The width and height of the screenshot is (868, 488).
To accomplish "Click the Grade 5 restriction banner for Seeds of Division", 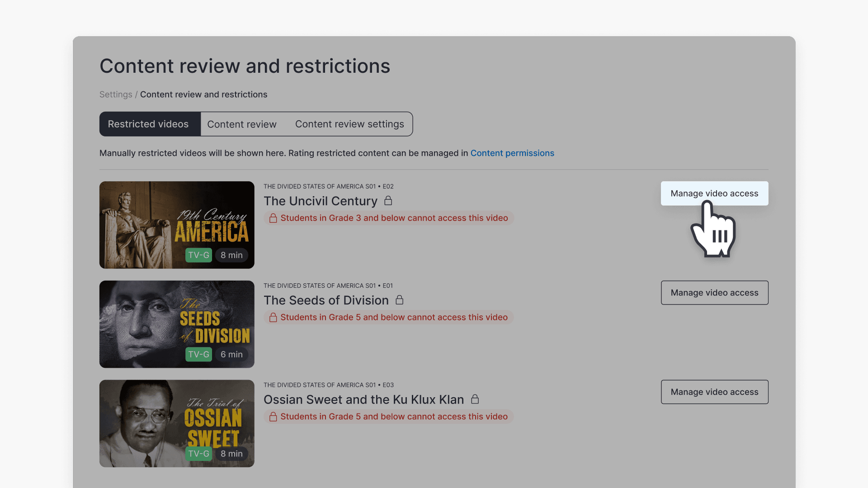I will tap(389, 317).
